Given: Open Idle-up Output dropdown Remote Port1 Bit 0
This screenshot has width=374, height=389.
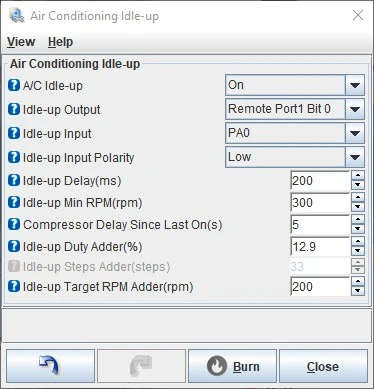Looking at the screenshot, I should click(295, 109).
